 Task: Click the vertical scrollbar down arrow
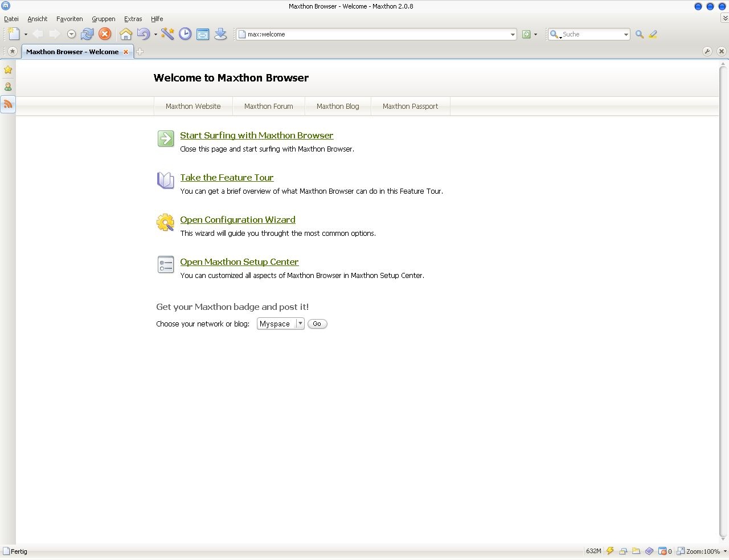point(723,539)
